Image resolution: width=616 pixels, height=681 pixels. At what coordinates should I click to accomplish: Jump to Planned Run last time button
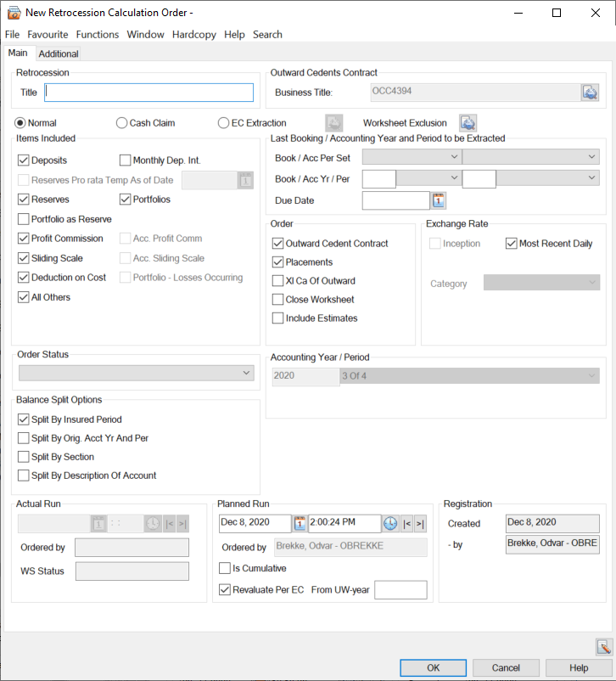coord(420,524)
